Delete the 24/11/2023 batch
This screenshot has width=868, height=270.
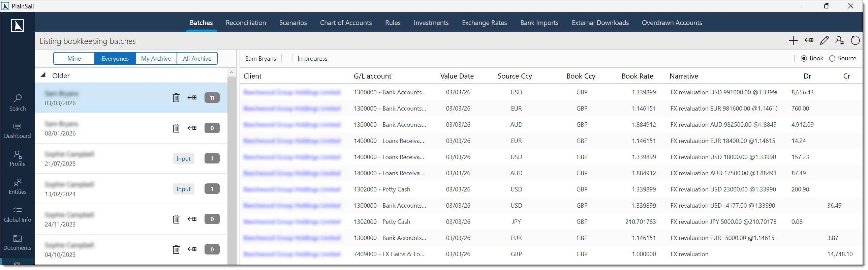coord(176,219)
